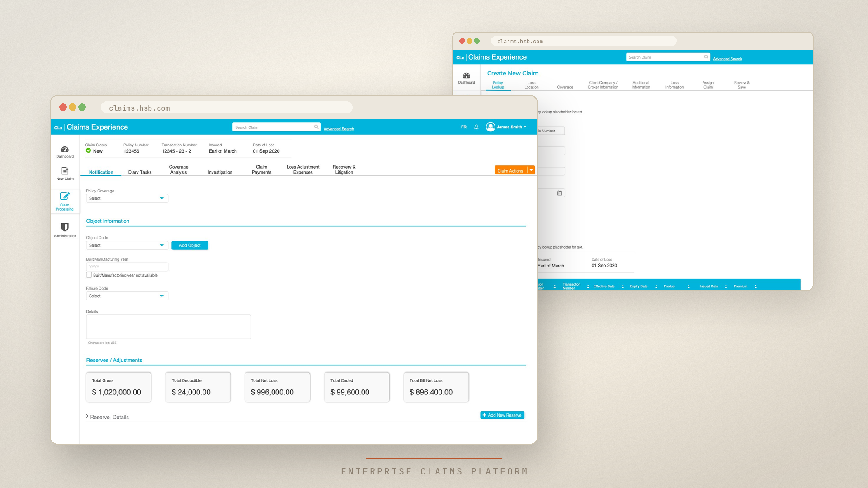Image resolution: width=868 pixels, height=488 pixels.
Task: Open the Failure Code dropdown
Action: [x=127, y=296]
